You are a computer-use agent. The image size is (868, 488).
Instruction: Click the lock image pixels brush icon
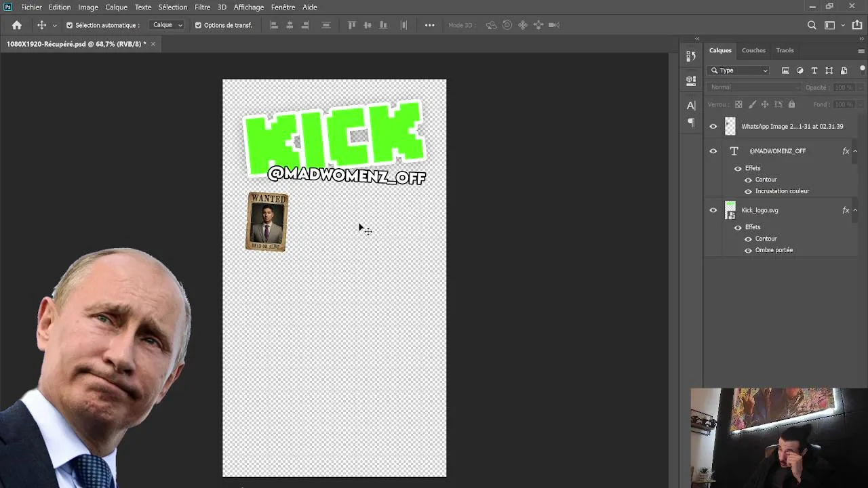click(x=752, y=104)
